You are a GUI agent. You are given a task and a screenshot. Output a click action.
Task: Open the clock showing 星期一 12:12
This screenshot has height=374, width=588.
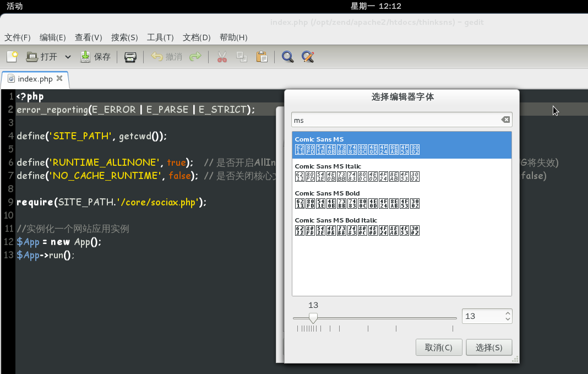[375, 6]
